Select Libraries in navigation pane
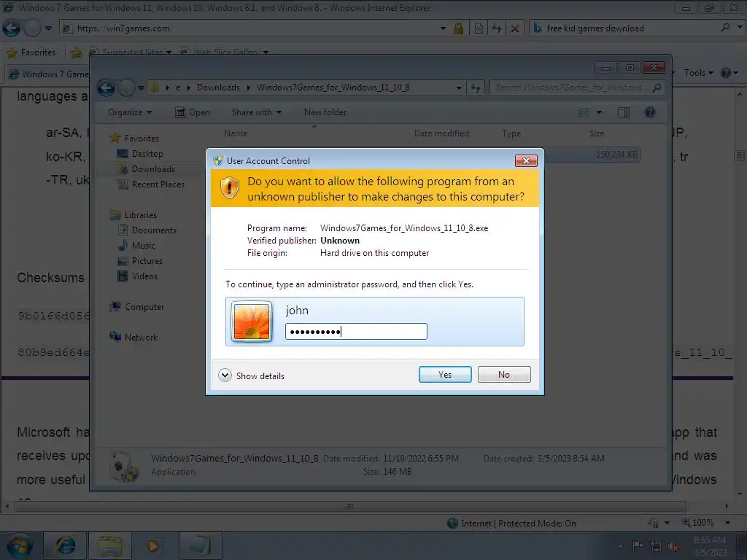 (x=141, y=215)
